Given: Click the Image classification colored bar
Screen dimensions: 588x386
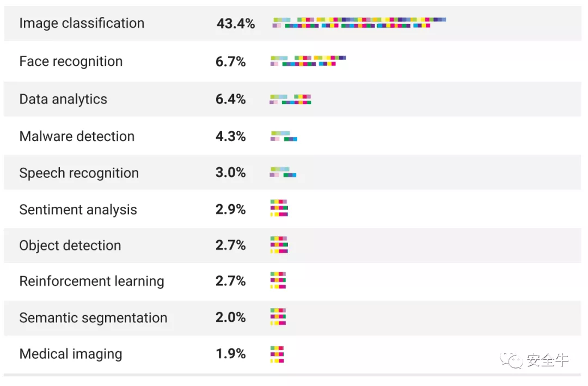Looking at the screenshot, I should point(359,23).
